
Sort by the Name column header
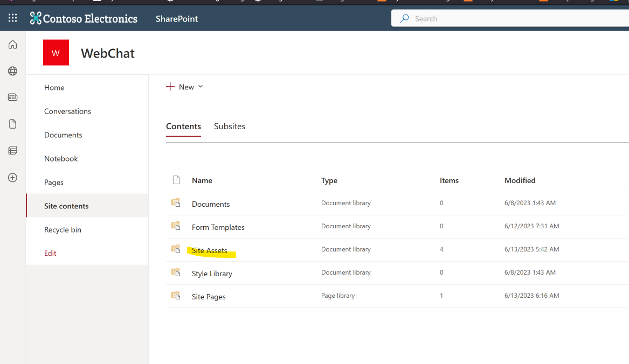202,180
